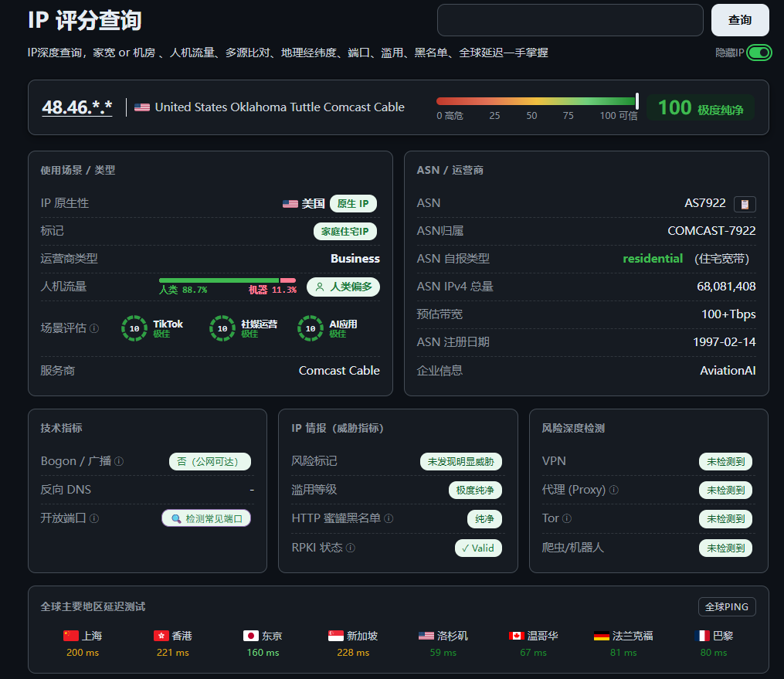This screenshot has height=679, width=784.
Task: Click the masked IP address 48.46.*.*
Action: point(77,107)
